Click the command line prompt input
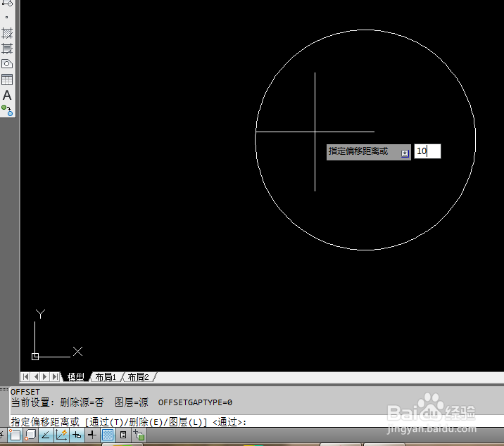 (256, 421)
